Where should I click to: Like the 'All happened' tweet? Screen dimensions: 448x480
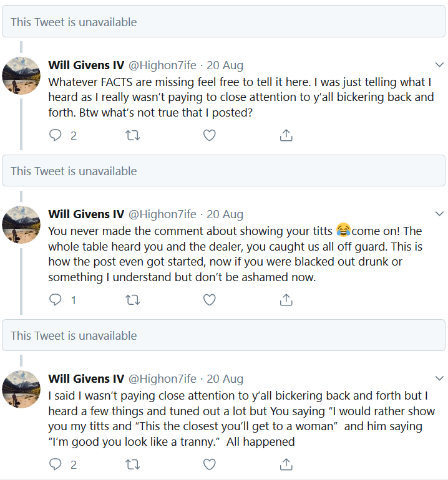(x=210, y=464)
